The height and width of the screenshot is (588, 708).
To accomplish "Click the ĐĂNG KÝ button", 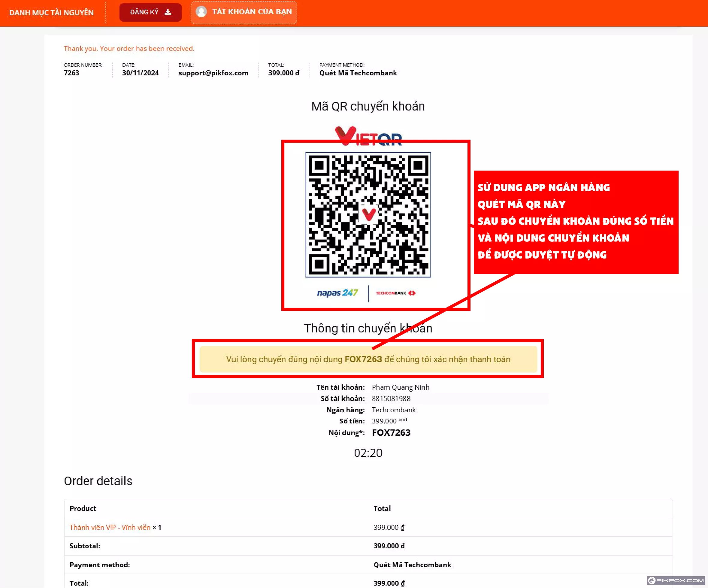I will tap(150, 13).
